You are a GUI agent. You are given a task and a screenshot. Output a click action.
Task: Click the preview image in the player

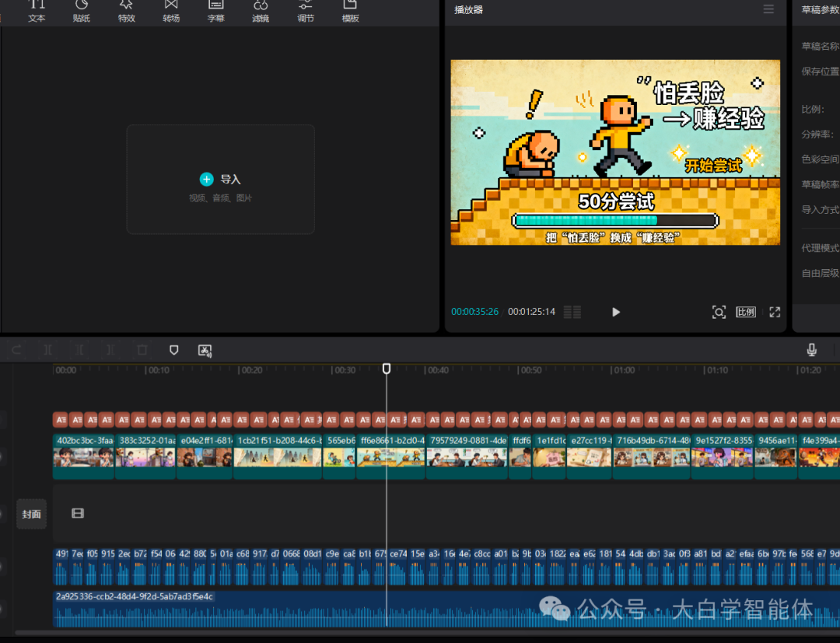click(x=615, y=152)
